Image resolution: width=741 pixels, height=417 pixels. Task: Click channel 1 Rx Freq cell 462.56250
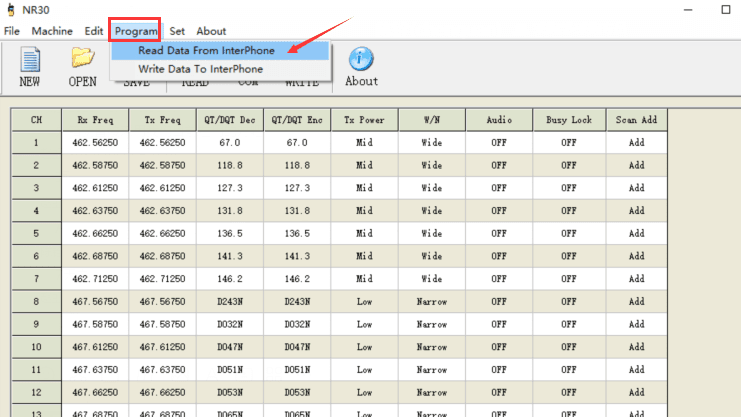(x=96, y=143)
